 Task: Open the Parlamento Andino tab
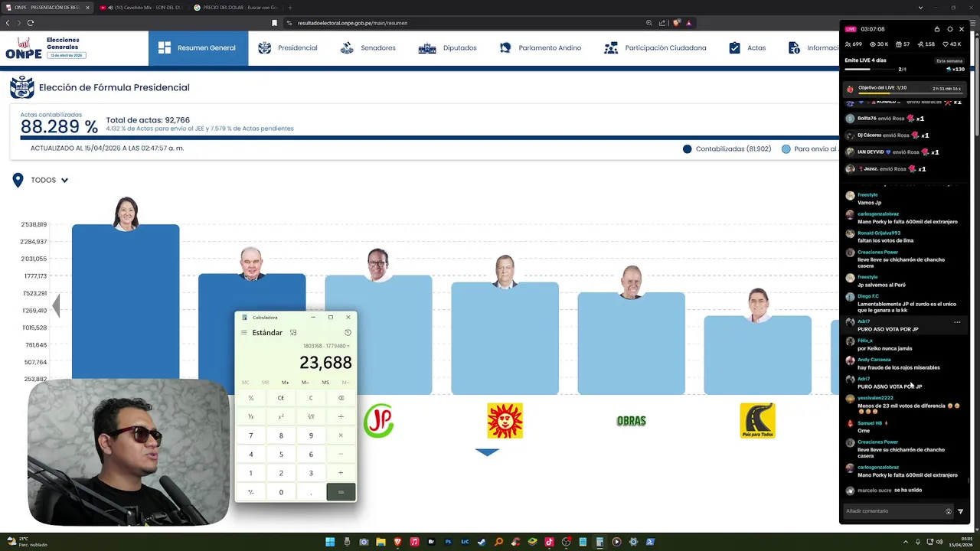[540, 48]
